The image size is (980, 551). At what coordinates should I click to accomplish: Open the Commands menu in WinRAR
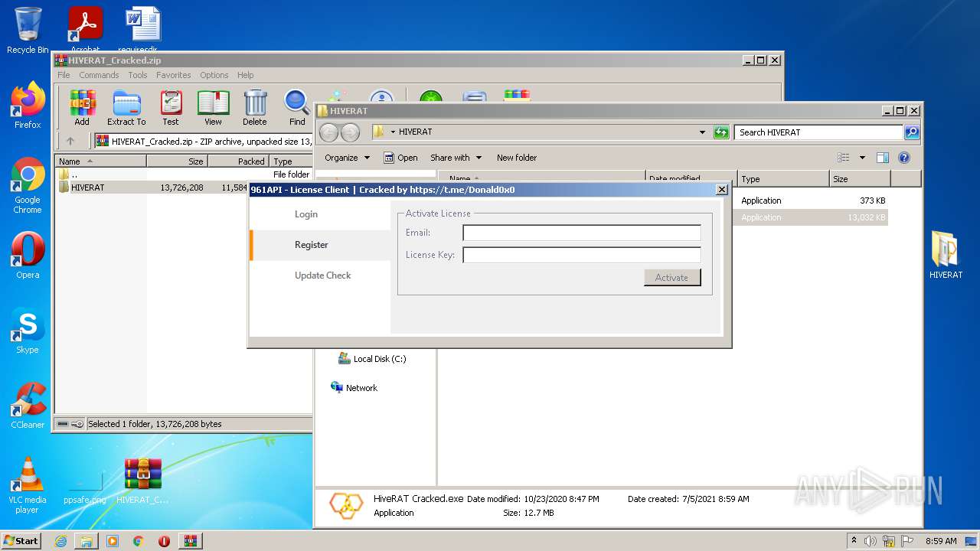(99, 75)
